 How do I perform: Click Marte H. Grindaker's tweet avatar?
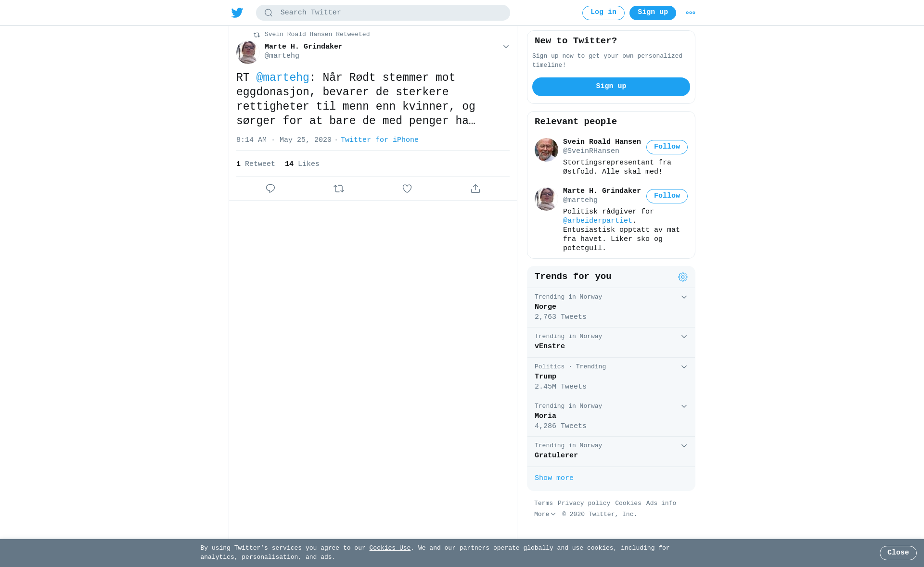(x=248, y=52)
